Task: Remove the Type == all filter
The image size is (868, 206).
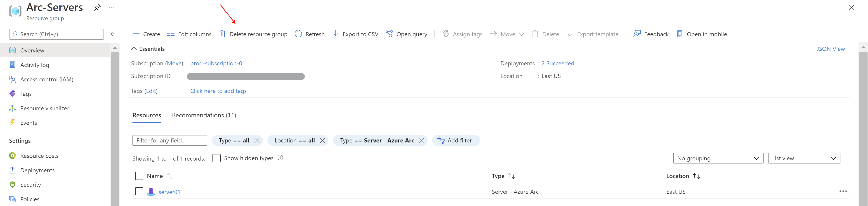Action: (x=257, y=141)
